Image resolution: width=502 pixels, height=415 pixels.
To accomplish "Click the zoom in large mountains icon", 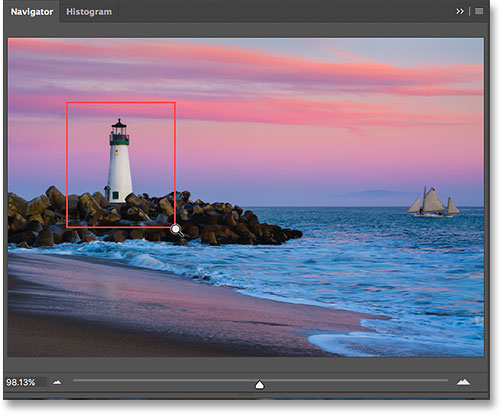I will tap(463, 382).
